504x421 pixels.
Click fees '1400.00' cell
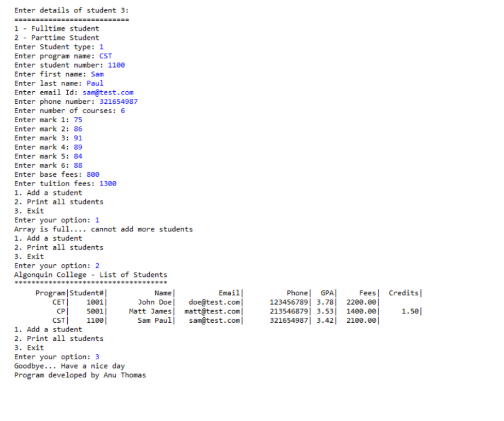click(361, 311)
